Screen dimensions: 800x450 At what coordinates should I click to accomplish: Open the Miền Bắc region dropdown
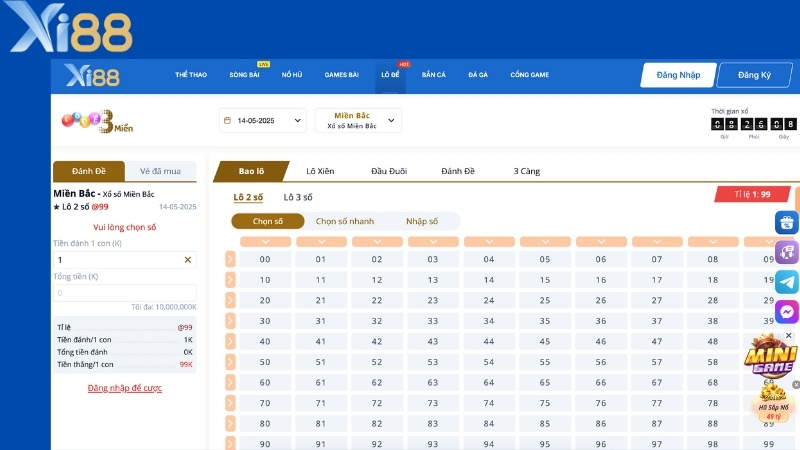[358, 120]
